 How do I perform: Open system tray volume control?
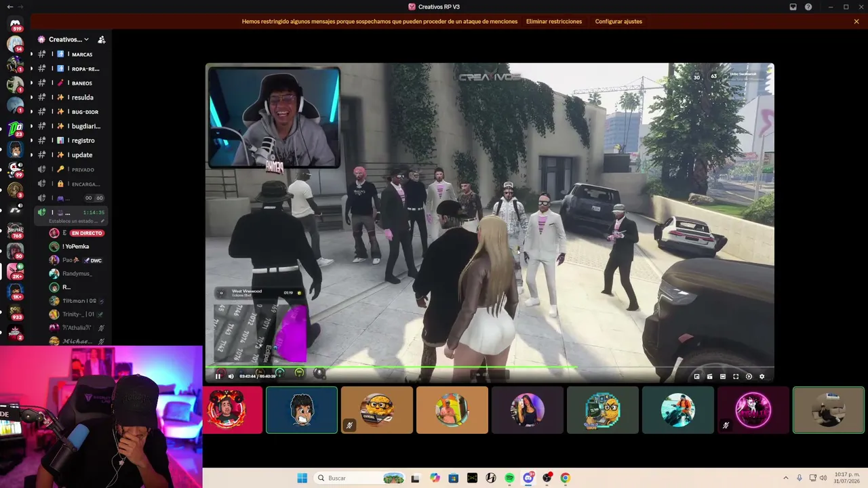tap(823, 478)
